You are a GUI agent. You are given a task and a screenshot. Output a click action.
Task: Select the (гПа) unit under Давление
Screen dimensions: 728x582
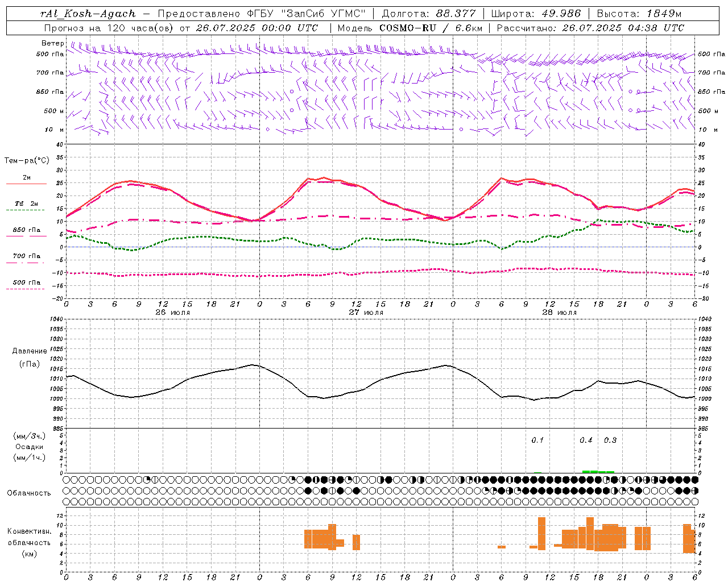coord(30,364)
